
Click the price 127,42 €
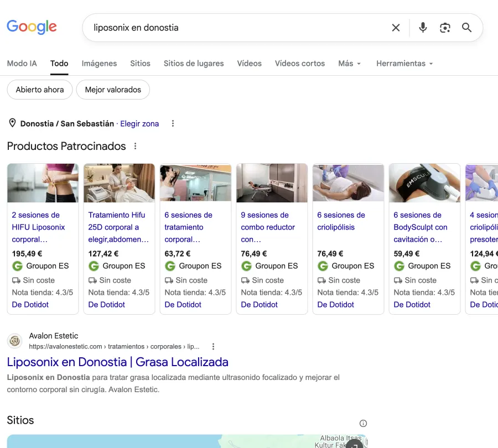click(x=103, y=254)
